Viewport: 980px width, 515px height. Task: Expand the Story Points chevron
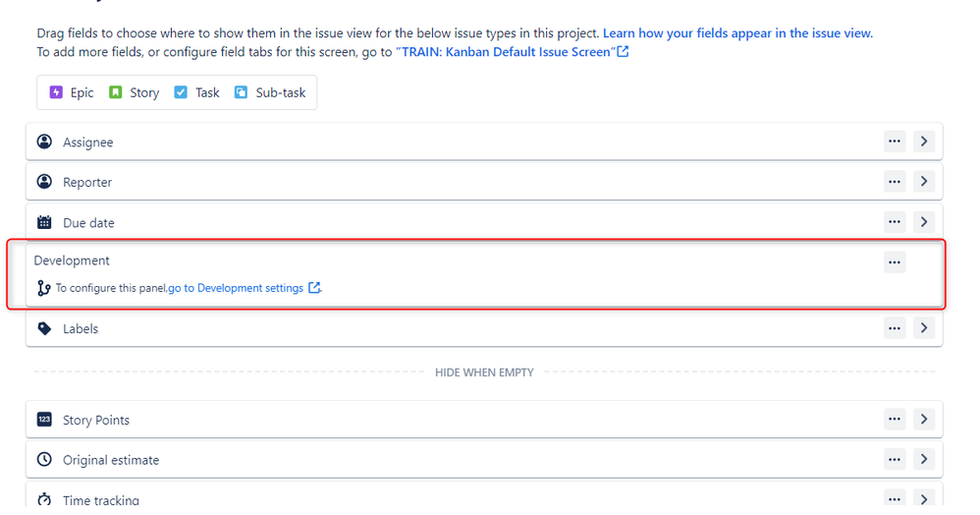click(x=924, y=420)
